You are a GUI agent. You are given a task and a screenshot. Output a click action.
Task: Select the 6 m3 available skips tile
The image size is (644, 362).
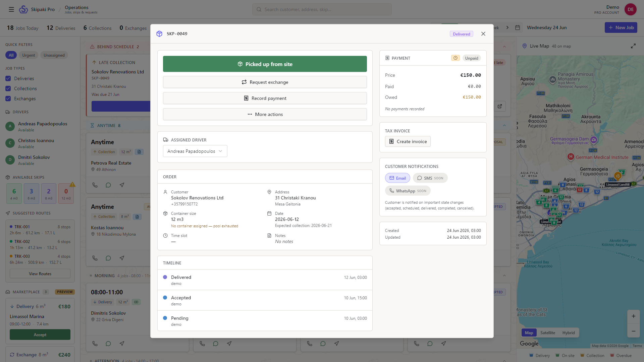pyautogui.click(x=31, y=194)
